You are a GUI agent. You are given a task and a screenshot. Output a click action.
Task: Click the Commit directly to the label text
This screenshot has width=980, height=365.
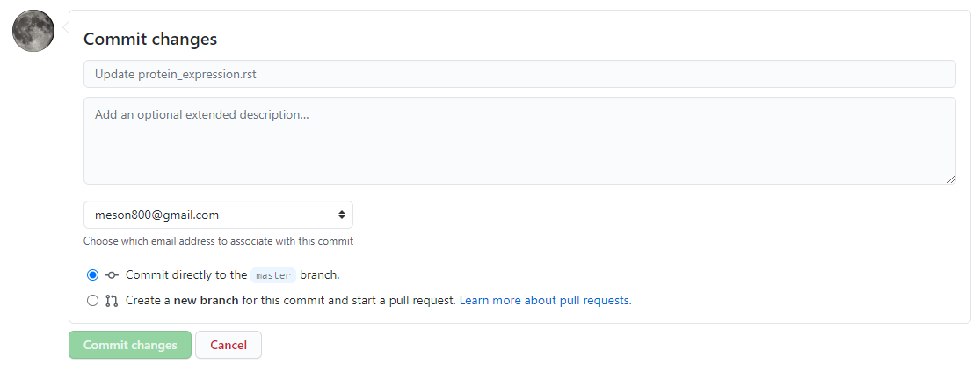tap(186, 275)
